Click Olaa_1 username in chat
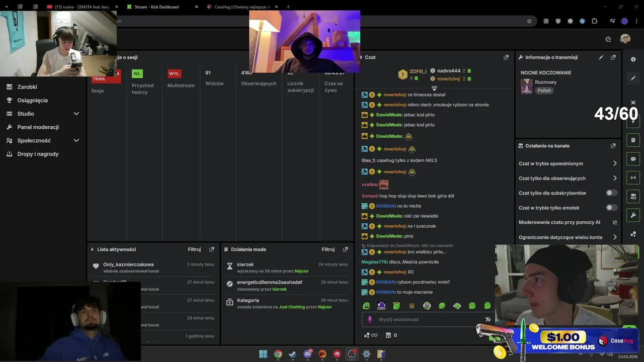Viewport: 644px width, 362px height. click(368, 160)
